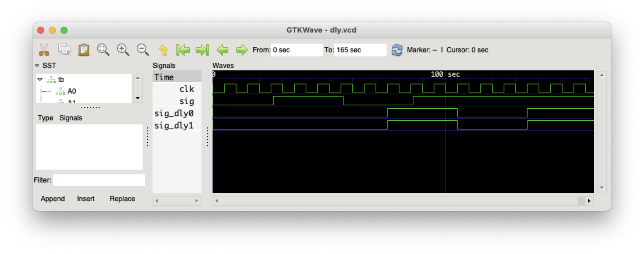The height and width of the screenshot is (254, 644).
Task: Click the Find Next Edge right arrow
Action: click(x=242, y=50)
